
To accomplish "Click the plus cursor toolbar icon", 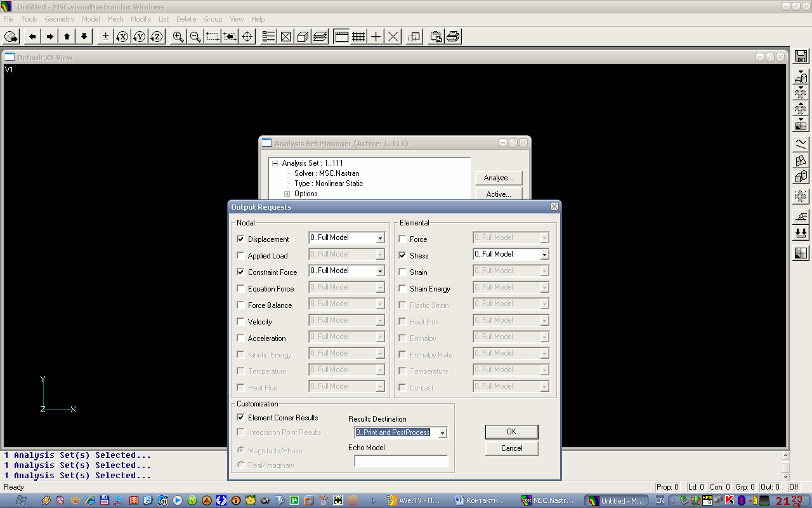I will [x=376, y=37].
